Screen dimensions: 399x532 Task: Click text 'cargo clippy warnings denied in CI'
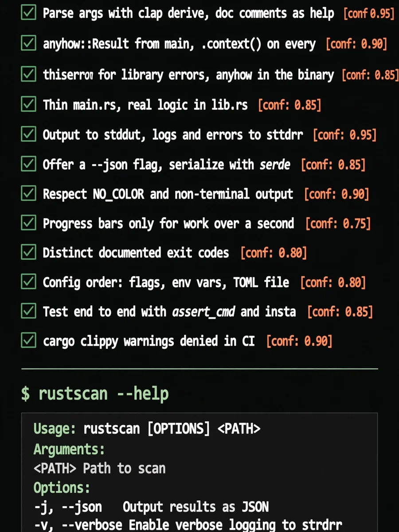[149, 341]
